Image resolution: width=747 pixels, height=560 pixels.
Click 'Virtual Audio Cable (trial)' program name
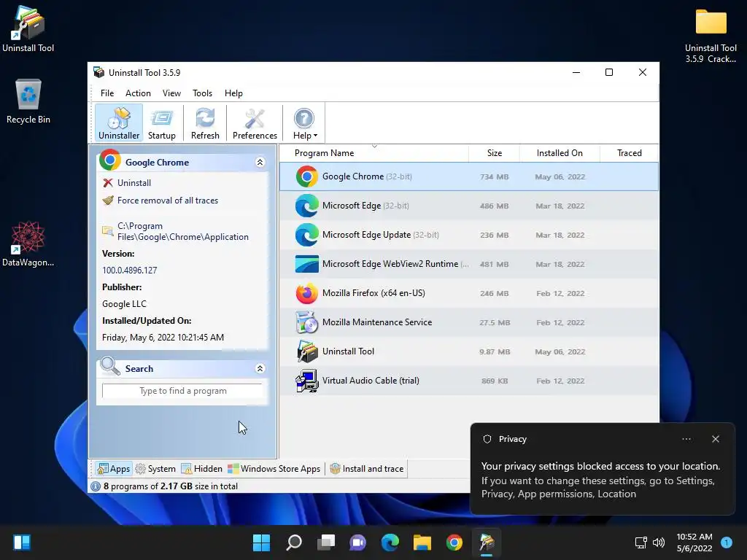point(371,381)
